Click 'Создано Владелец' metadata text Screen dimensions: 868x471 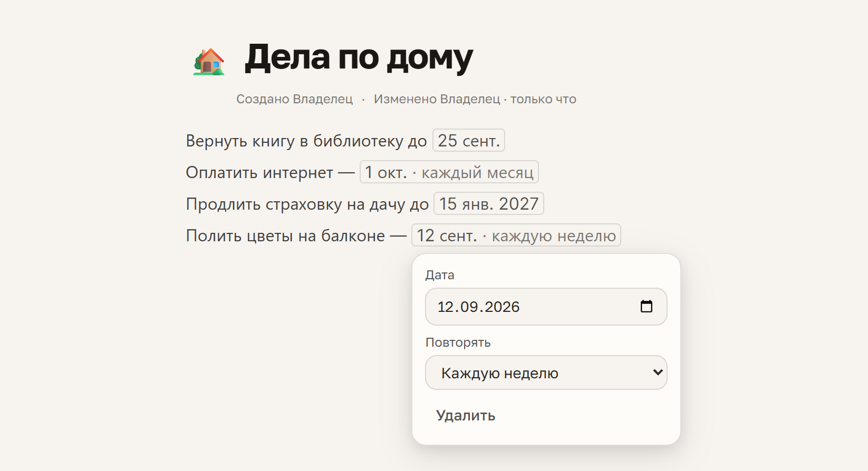coord(294,99)
